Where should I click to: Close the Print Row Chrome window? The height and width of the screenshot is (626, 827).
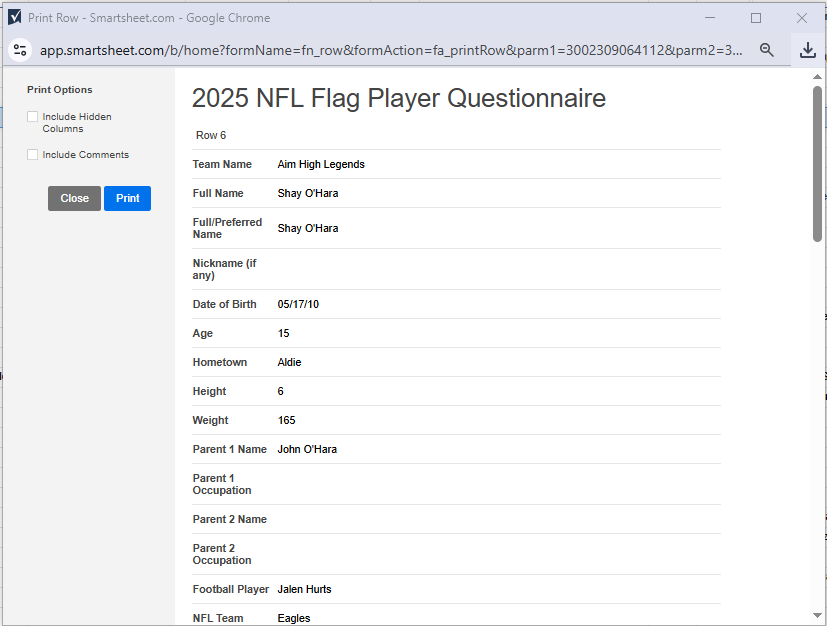click(802, 18)
